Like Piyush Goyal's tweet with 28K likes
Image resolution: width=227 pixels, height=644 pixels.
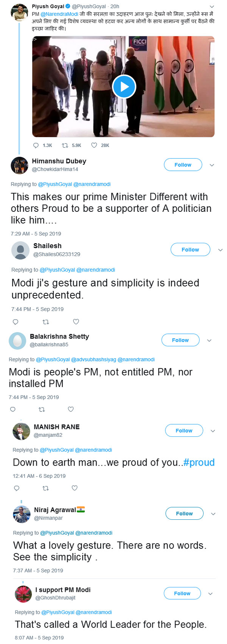(94, 145)
